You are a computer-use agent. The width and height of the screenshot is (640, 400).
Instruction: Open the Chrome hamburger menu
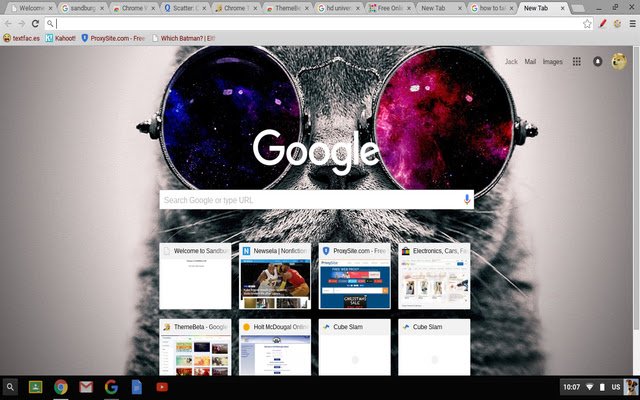point(632,24)
